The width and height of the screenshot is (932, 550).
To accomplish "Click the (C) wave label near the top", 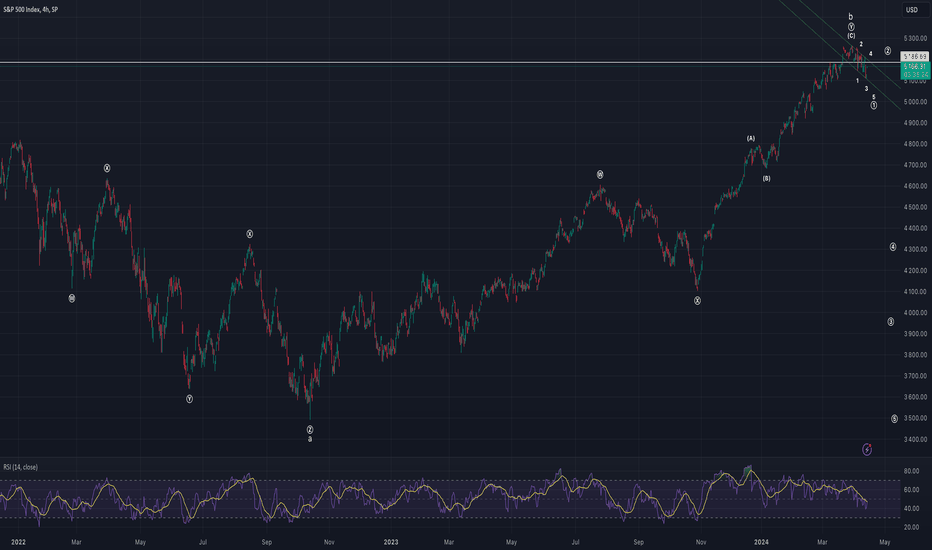I will click(x=851, y=36).
